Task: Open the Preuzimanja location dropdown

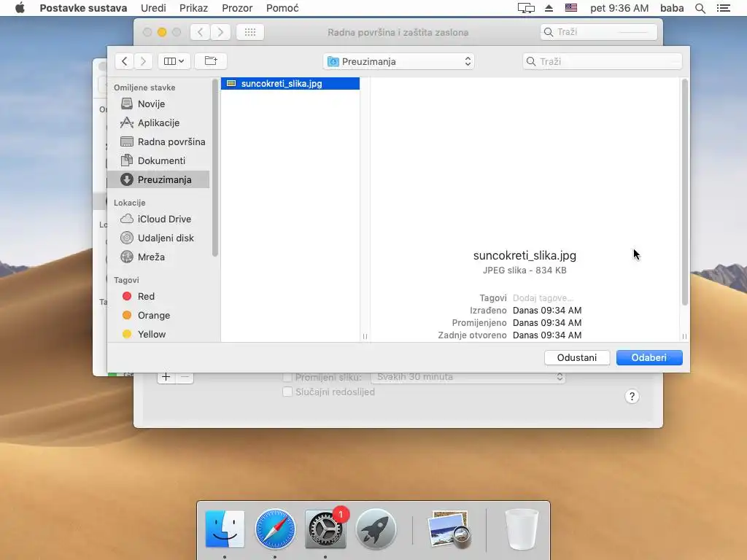Action: point(398,61)
